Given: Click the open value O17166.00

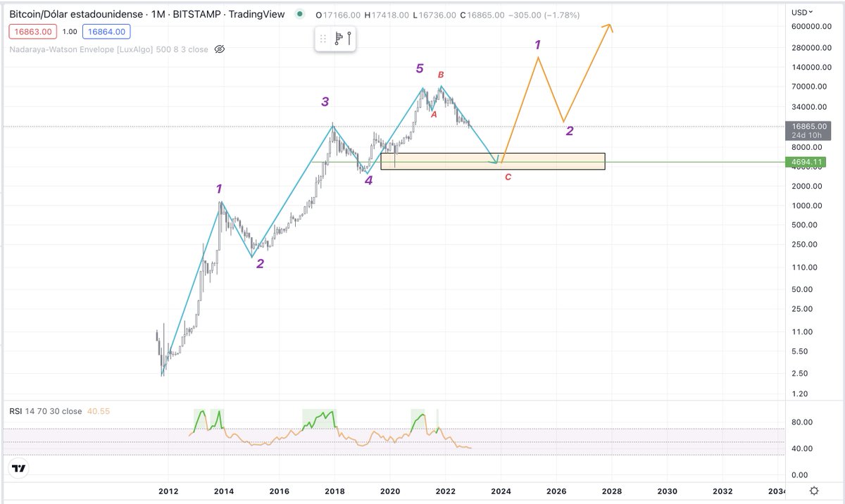Looking at the screenshot, I should [x=337, y=15].
